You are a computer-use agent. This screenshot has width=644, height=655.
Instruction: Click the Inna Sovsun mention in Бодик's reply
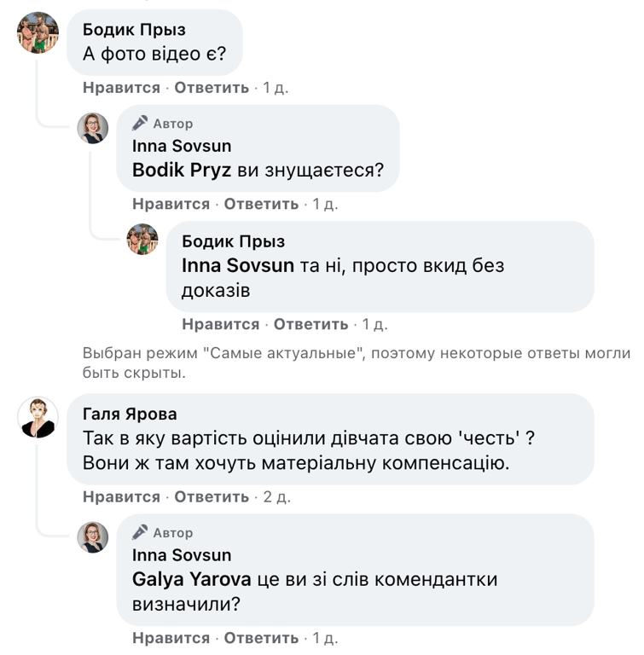(238, 265)
